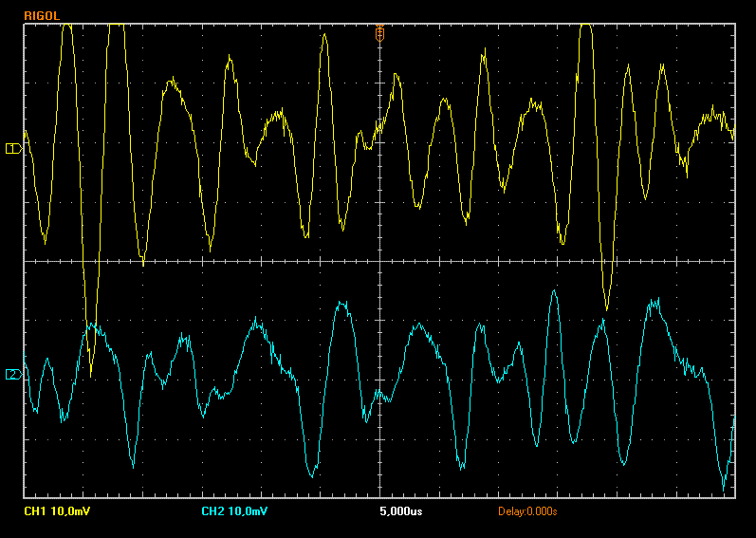
Task: Click the 5,000us timebase readout
Action: point(401,511)
